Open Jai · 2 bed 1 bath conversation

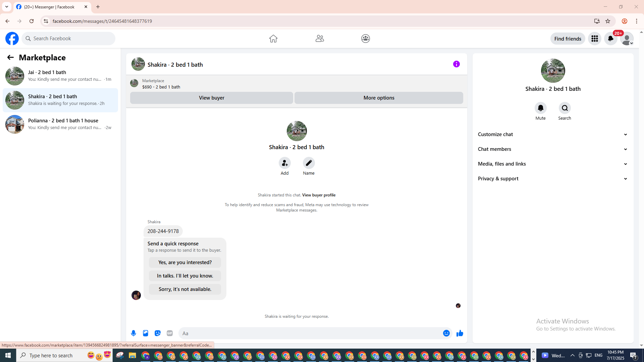[60, 76]
